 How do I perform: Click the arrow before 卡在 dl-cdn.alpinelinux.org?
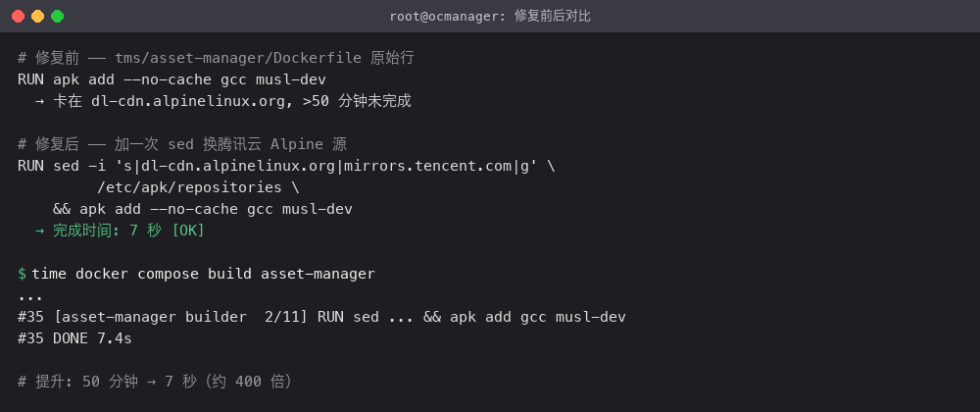(x=39, y=101)
